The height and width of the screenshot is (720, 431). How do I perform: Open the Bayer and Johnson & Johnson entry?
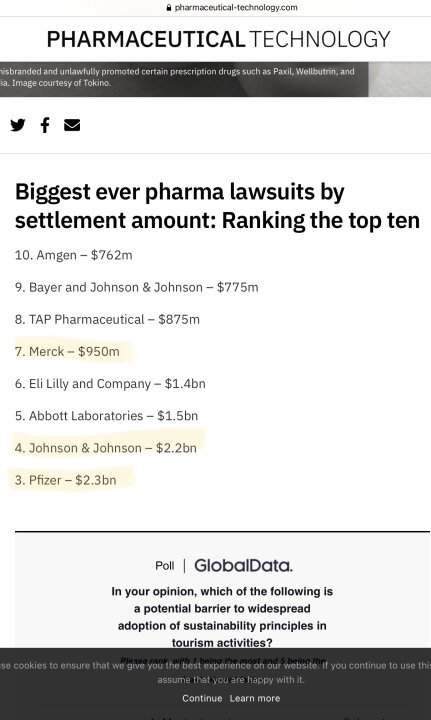(136, 287)
